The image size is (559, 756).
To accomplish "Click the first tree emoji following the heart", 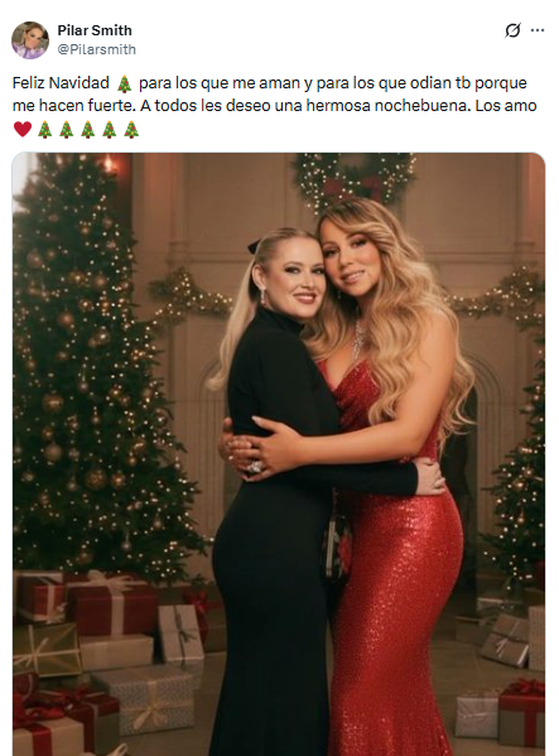I will (x=45, y=129).
